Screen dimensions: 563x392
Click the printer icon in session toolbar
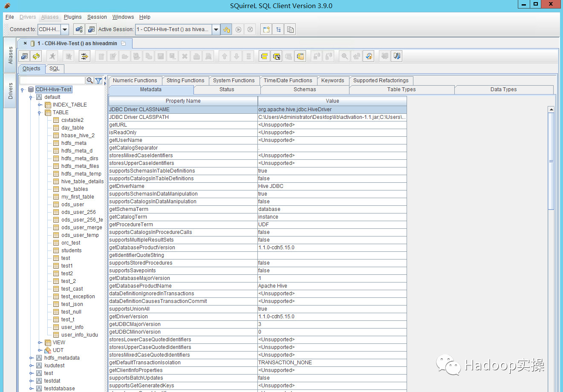196,56
